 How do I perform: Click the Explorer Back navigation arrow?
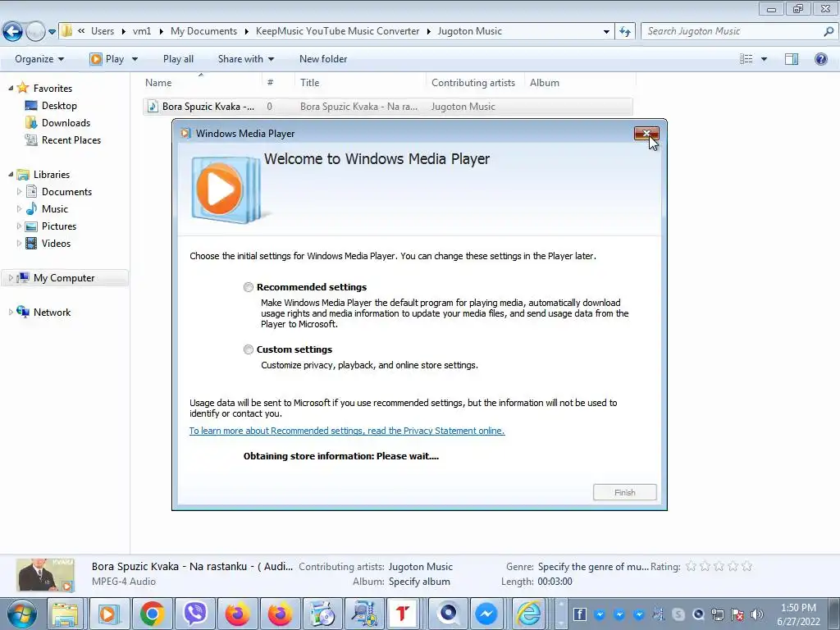[x=13, y=32]
